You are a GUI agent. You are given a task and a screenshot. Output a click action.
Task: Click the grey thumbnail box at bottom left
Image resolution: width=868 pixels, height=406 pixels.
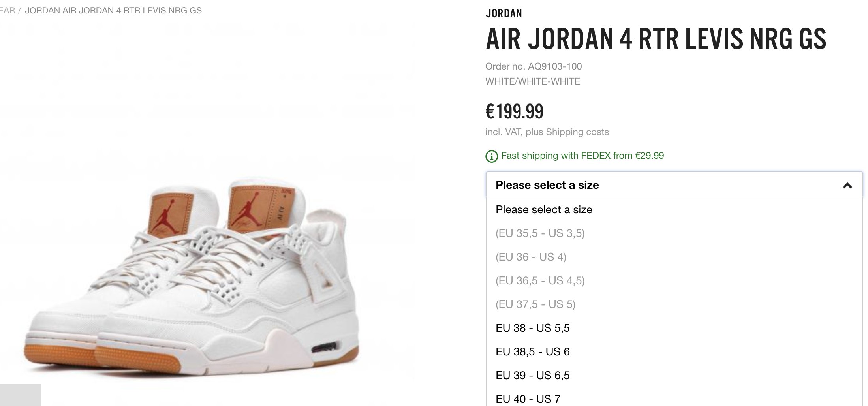20,395
